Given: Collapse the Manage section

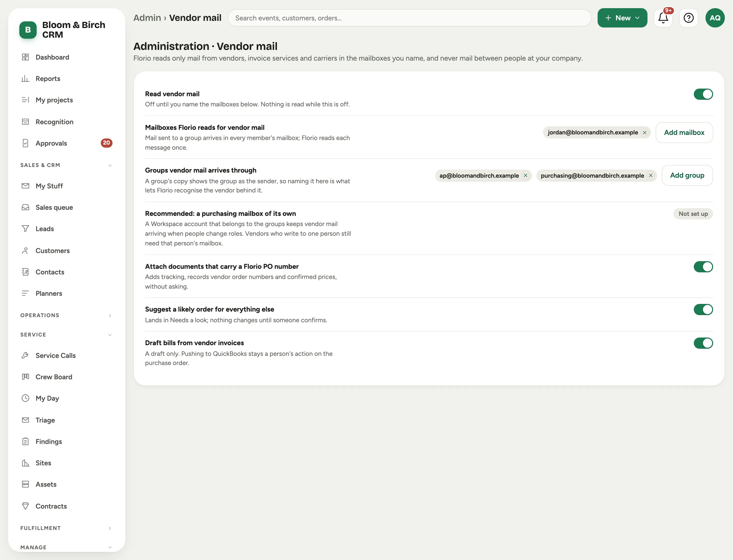Looking at the screenshot, I should tap(66, 547).
